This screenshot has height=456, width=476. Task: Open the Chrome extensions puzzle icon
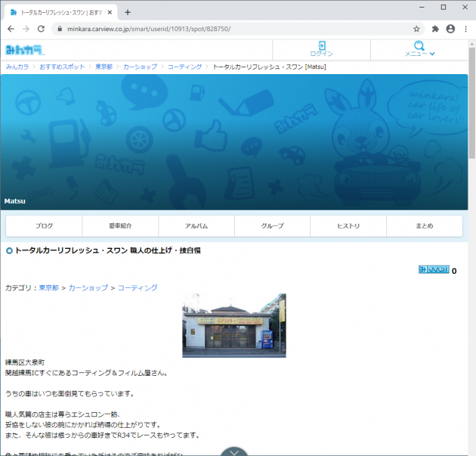click(x=435, y=29)
